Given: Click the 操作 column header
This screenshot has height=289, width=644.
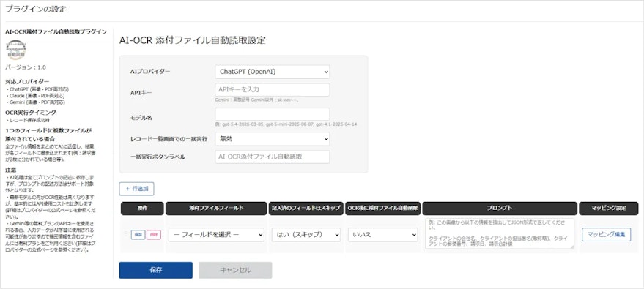Looking at the screenshot, I should pyautogui.click(x=142, y=209).
